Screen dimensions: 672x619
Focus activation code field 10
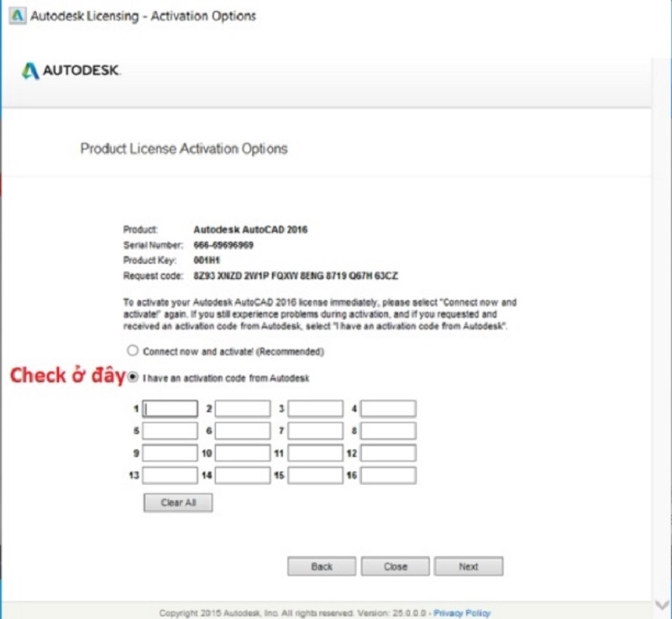coord(243,454)
